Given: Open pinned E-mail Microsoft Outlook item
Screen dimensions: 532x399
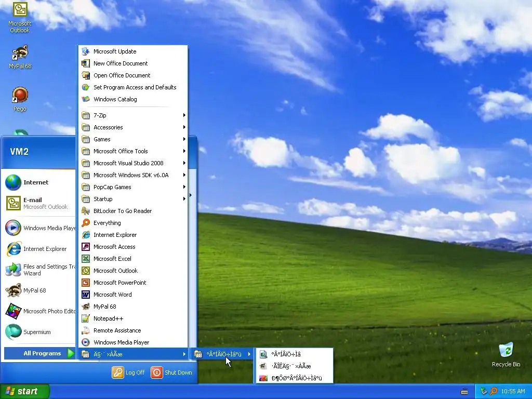Looking at the screenshot, I should tap(39, 203).
